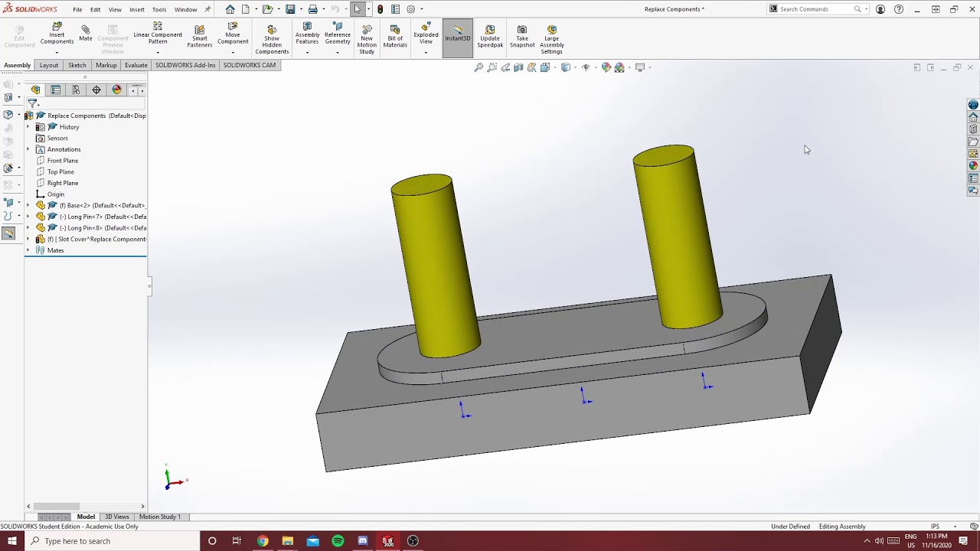
Task: Open Edit Appearance color sphere
Action: pyautogui.click(x=606, y=67)
